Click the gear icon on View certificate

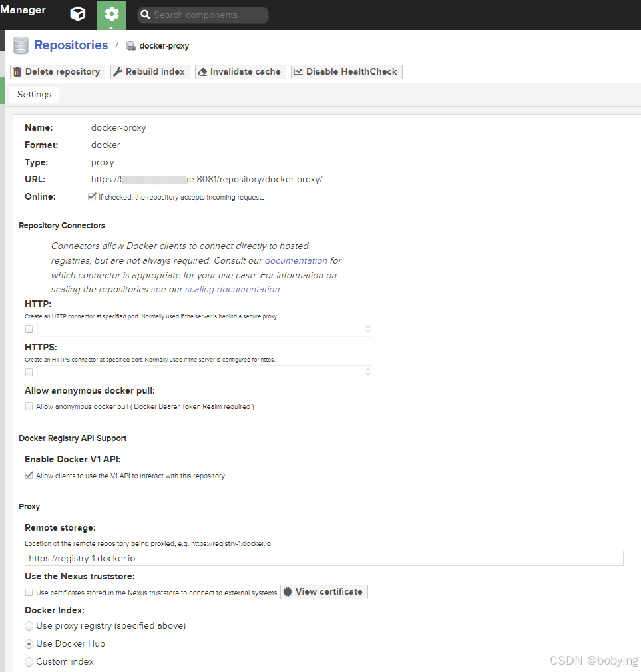pos(288,592)
